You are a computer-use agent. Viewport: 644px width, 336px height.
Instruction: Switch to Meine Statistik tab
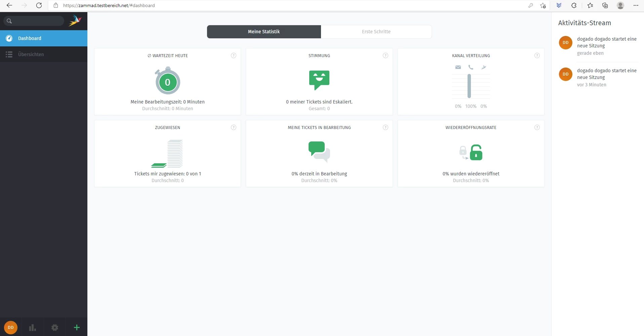264,32
